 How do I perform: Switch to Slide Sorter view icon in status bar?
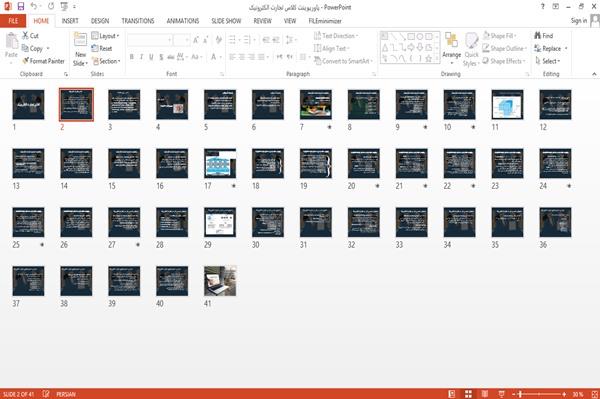(468, 394)
